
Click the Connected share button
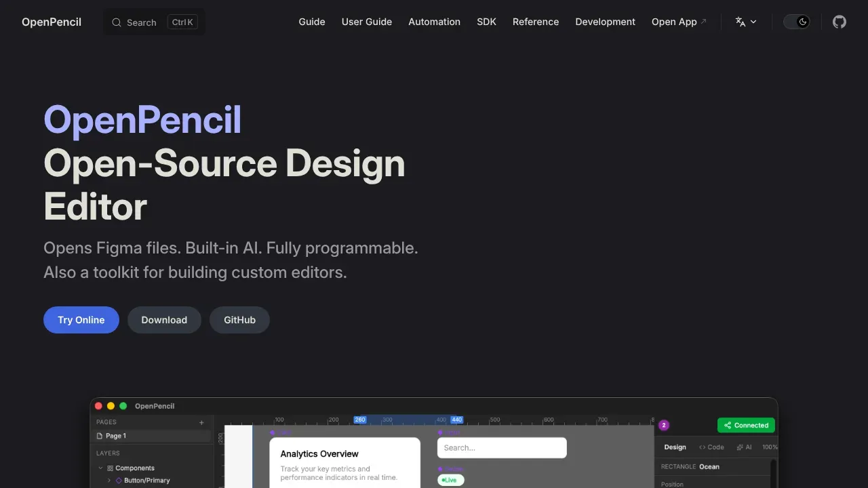pos(746,425)
